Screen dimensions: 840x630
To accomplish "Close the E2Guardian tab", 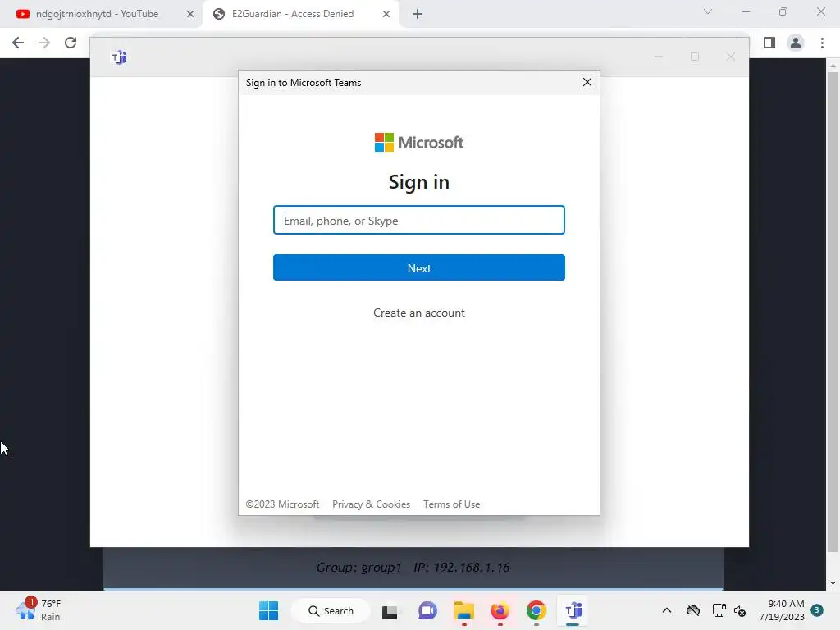I will click(x=386, y=15).
